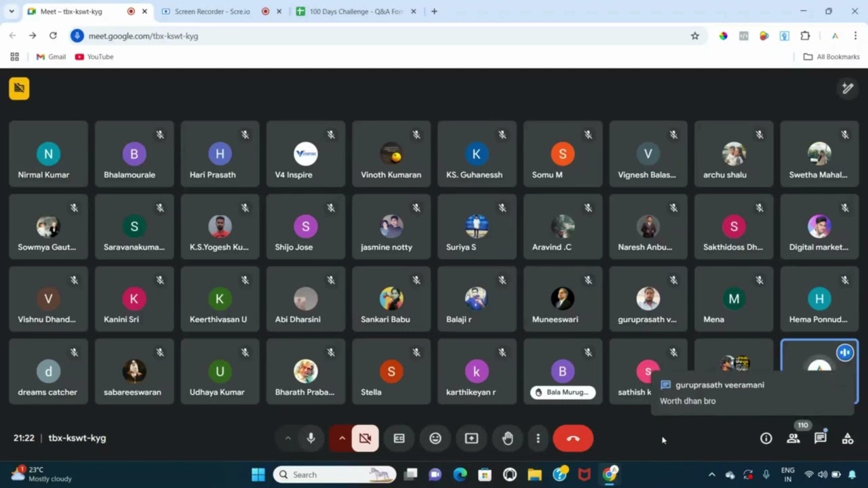This screenshot has width=868, height=488.
Task: Open Microsoft Store from the taskbar
Action: point(485,474)
